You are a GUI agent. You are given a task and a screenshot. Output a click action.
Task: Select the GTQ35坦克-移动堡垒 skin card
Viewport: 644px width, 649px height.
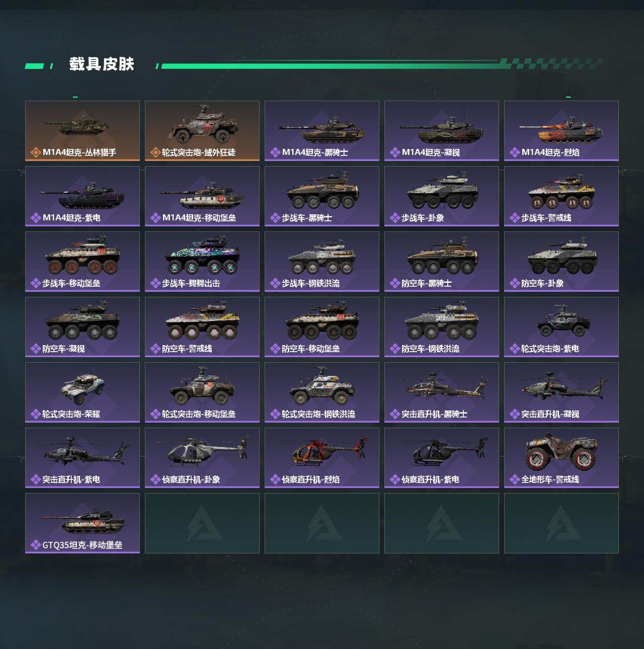pyautogui.click(x=83, y=523)
